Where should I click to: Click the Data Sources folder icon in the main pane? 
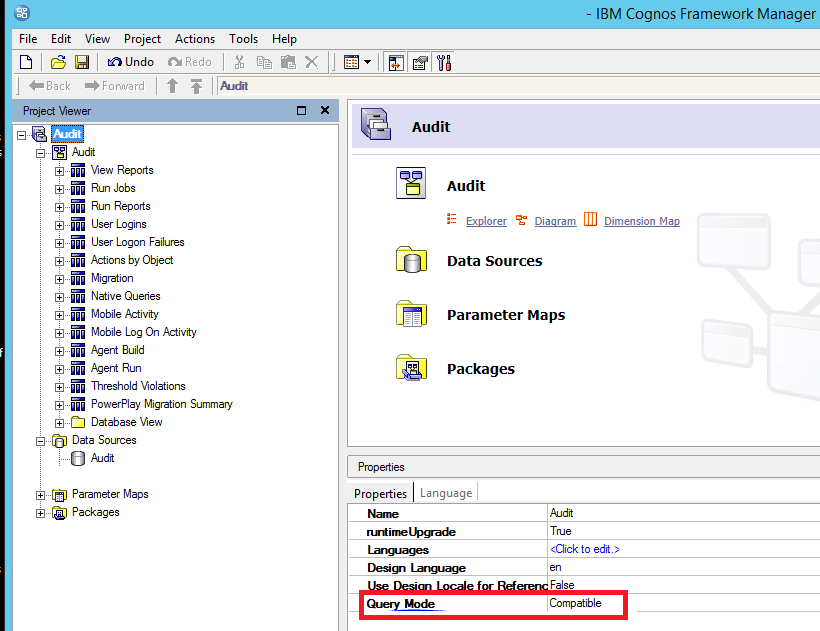click(x=412, y=259)
